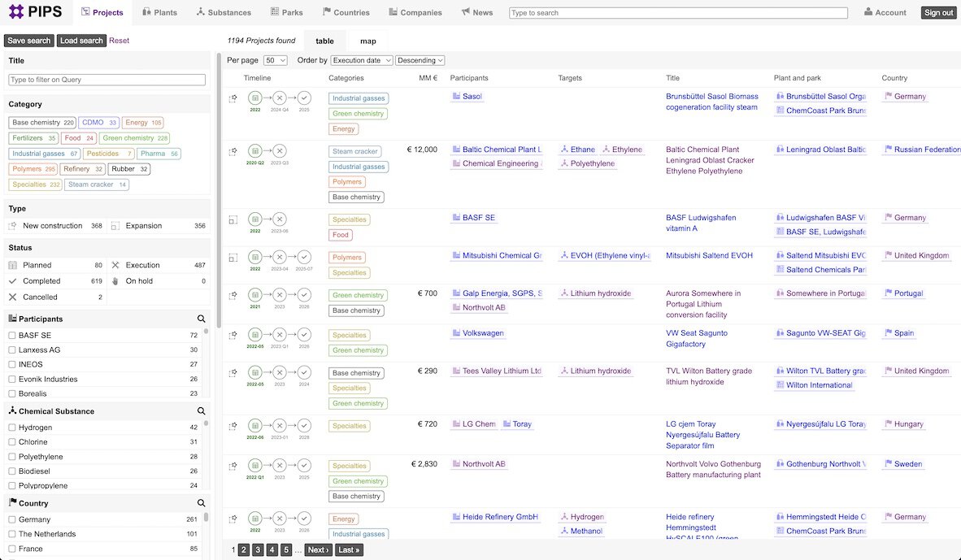Click the Sign out button
The image size is (961, 560).
938,12
